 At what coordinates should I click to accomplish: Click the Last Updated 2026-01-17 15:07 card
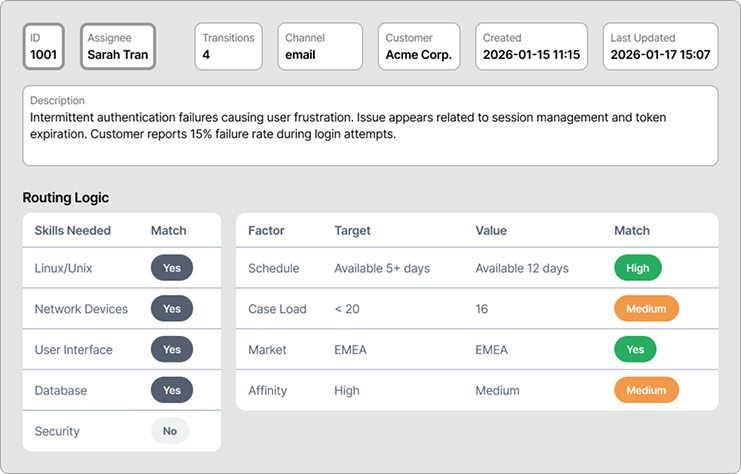pyautogui.click(x=660, y=46)
